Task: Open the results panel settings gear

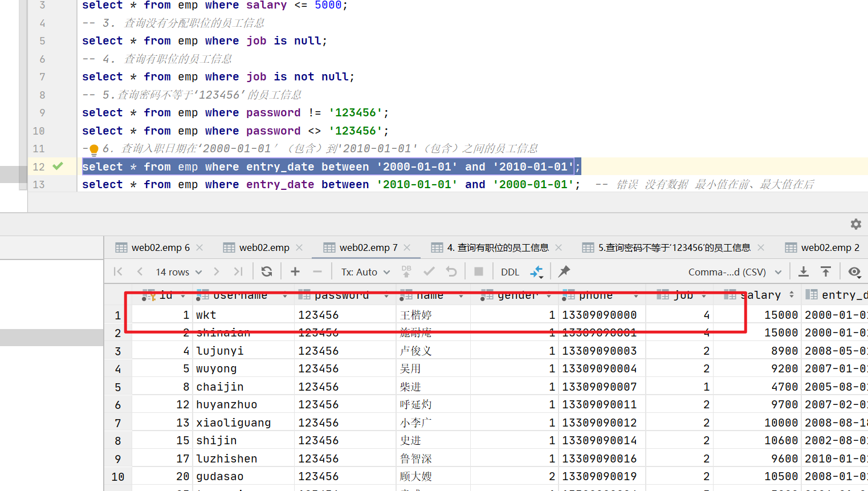Action: (x=855, y=224)
